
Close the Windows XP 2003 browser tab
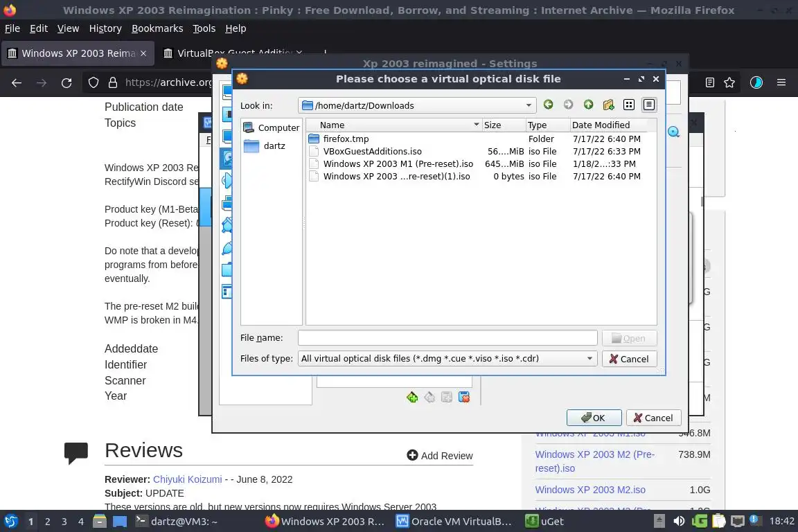143,53
